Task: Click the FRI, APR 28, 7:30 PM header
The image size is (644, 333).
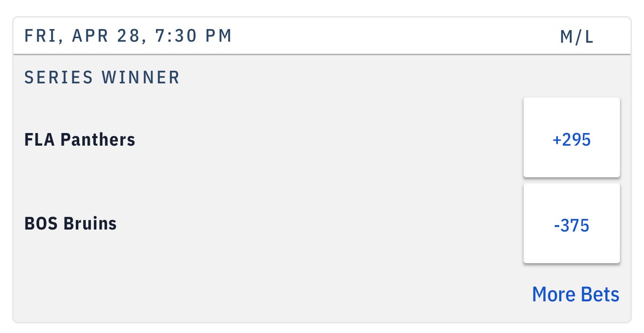Action: click(x=128, y=36)
